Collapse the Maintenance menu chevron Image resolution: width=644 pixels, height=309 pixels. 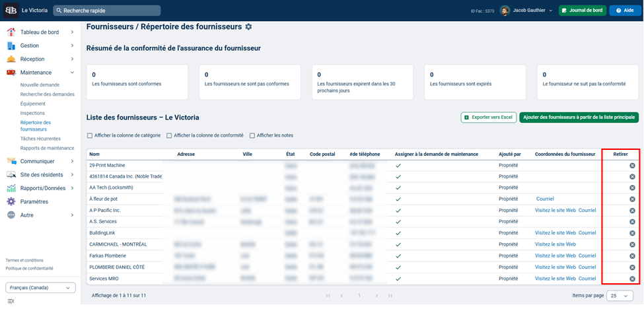pyautogui.click(x=72, y=73)
